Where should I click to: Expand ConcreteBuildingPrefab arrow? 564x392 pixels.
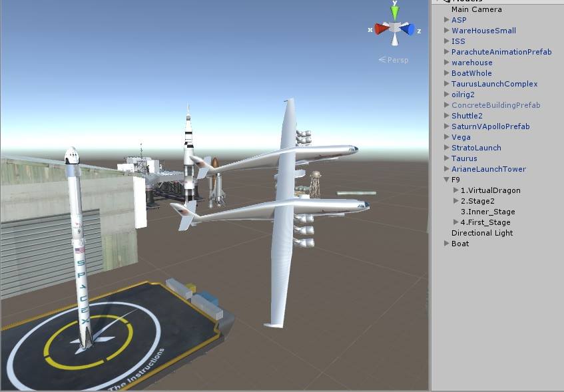click(446, 104)
